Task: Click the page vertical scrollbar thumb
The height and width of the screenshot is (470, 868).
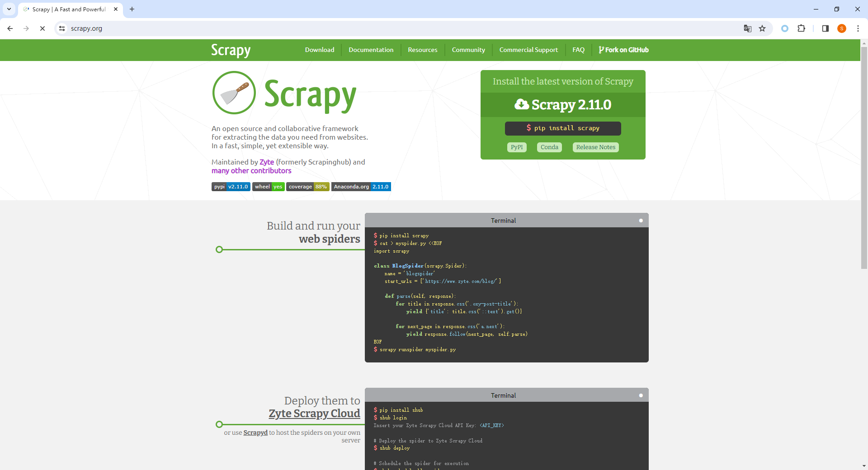Action: pyautogui.click(x=864, y=158)
